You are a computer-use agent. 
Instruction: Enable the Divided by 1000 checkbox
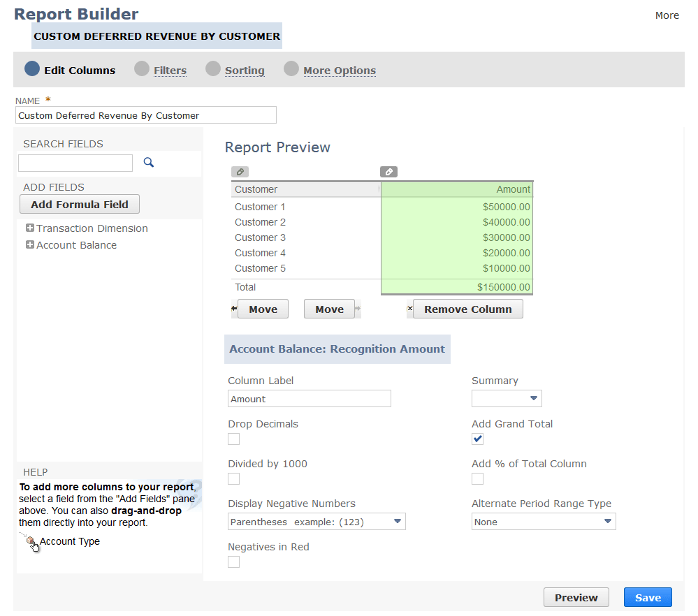pyautogui.click(x=233, y=479)
